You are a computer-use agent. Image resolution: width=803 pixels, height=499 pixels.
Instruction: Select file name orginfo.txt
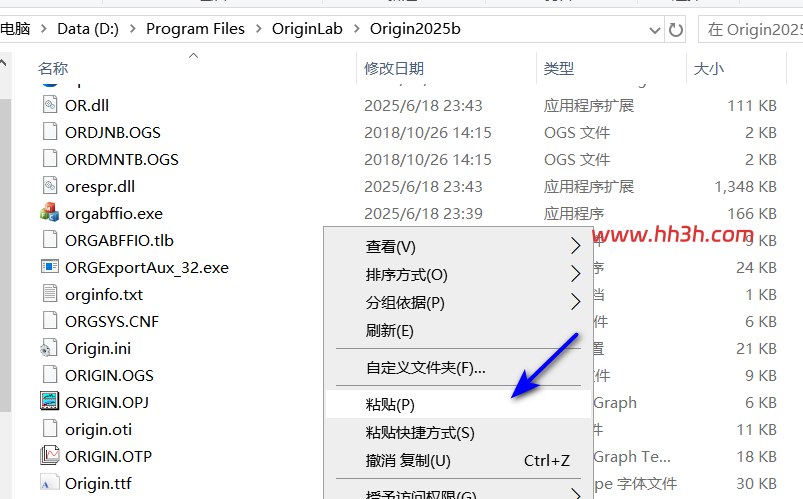tap(104, 295)
